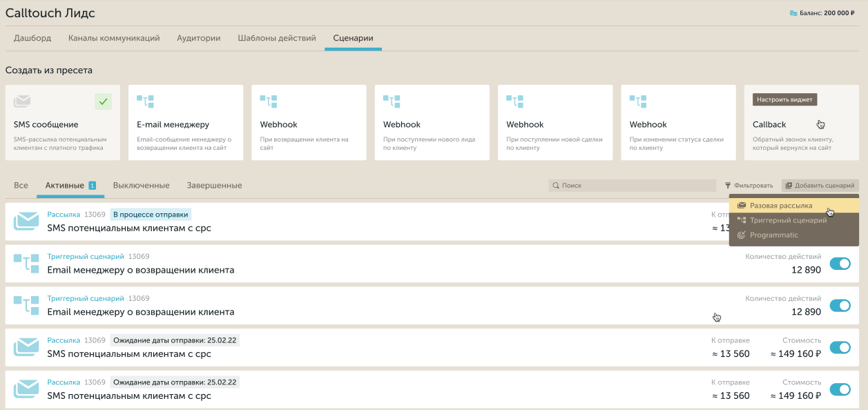Click the Фильтровать funnel icon

[x=728, y=186]
